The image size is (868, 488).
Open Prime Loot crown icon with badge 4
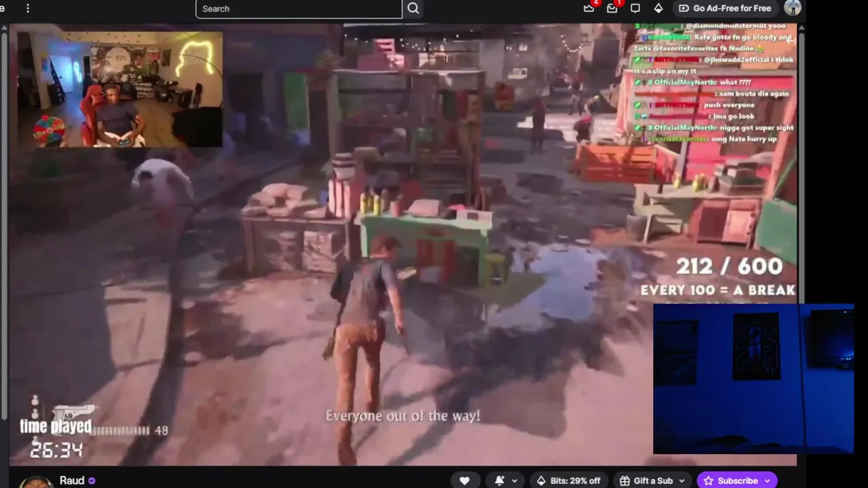pyautogui.click(x=589, y=8)
